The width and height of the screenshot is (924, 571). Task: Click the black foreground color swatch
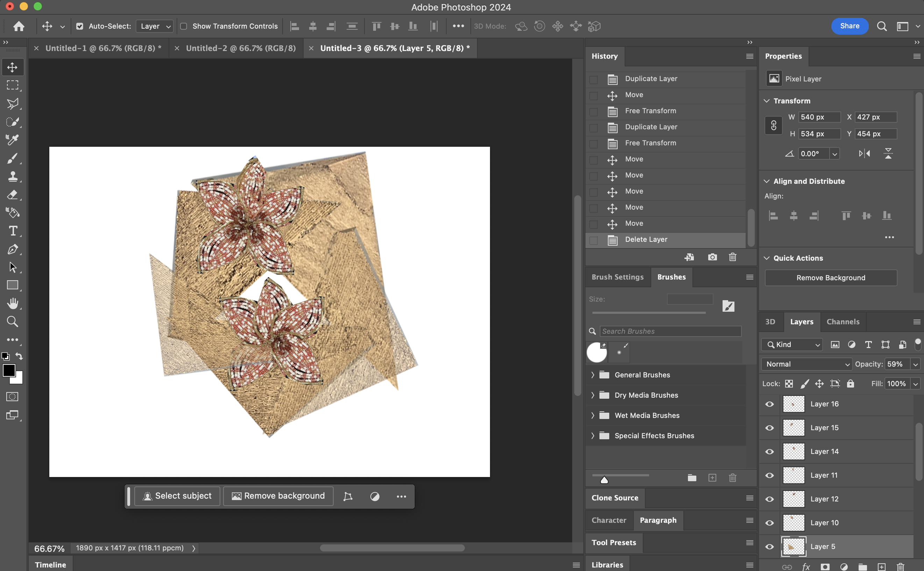tap(8, 370)
